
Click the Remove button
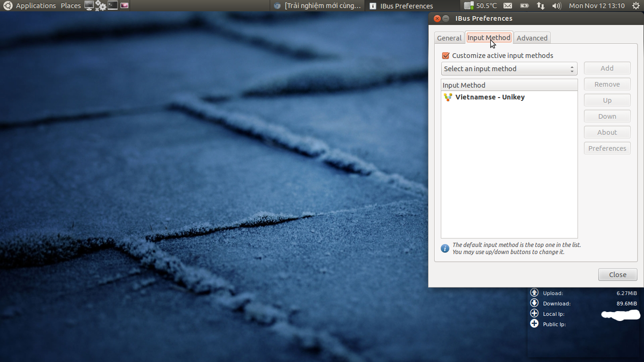tap(607, 84)
